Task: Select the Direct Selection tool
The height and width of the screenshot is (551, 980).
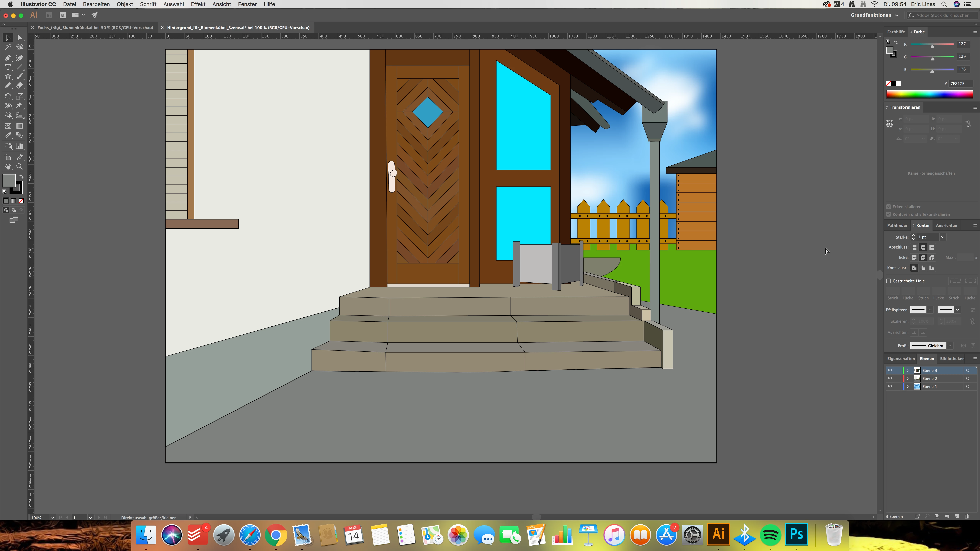Action: point(20,38)
